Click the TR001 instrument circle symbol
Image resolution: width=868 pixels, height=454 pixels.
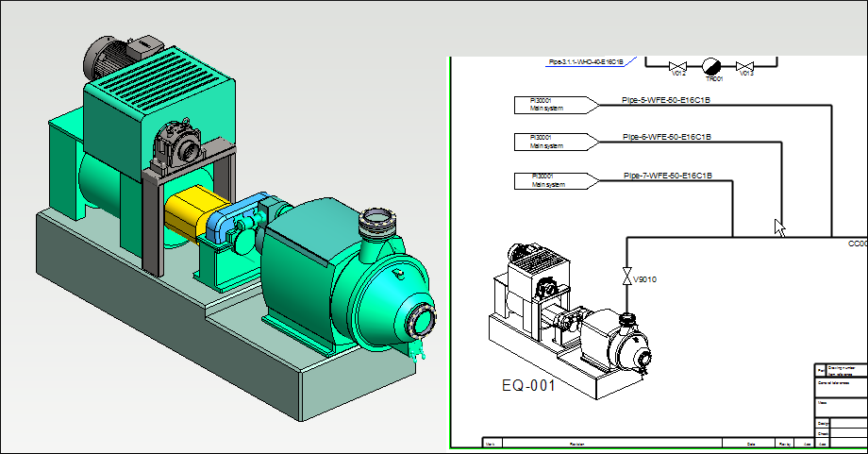click(711, 66)
